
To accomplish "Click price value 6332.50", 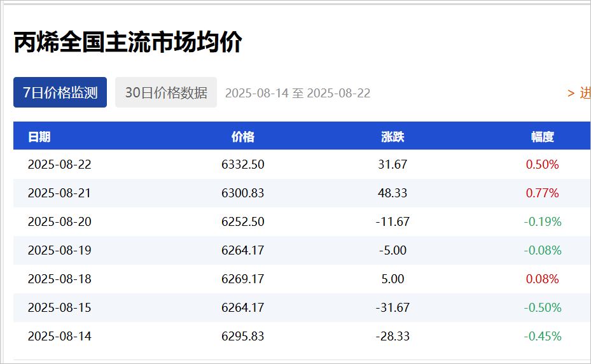I will [x=243, y=164].
